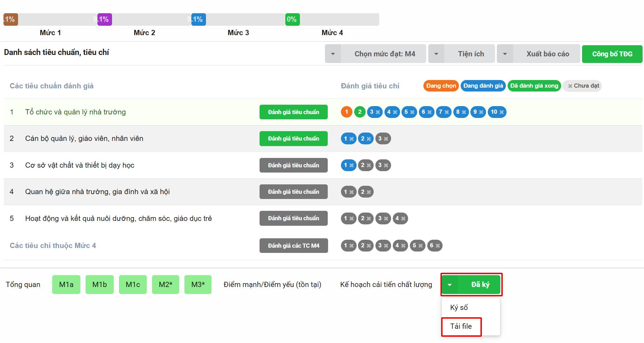Open the M2* overview tag

[165, 285]
